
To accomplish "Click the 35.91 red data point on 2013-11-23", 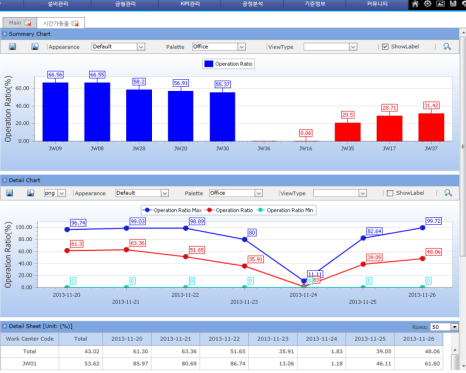I will point(245,266).
